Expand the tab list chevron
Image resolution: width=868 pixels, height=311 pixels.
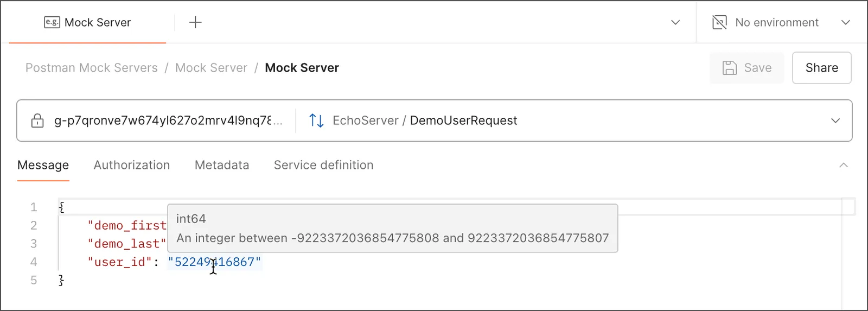click(675, 22)
